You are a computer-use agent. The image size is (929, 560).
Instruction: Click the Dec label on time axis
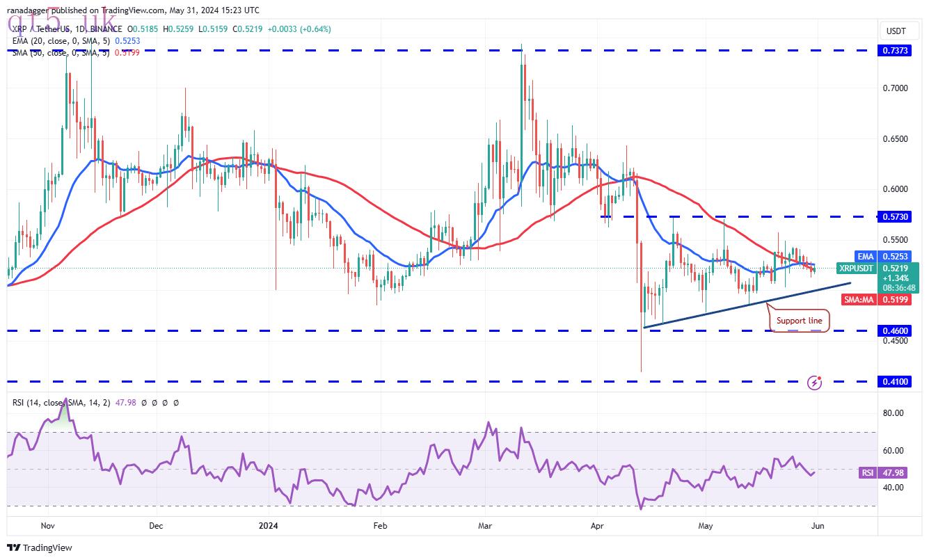coord(156,526)
